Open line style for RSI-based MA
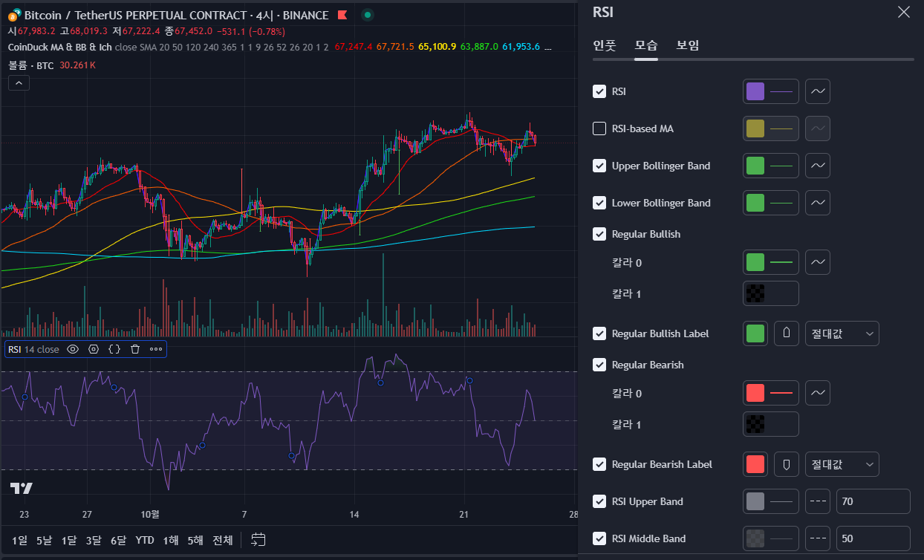This screenshot has width=924, height=560. point(818,128)
